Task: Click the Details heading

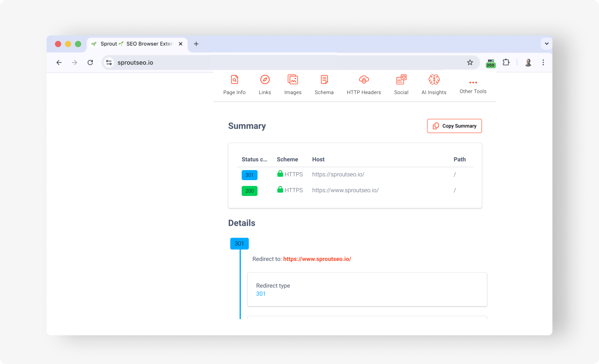Action: click(242, 223)
